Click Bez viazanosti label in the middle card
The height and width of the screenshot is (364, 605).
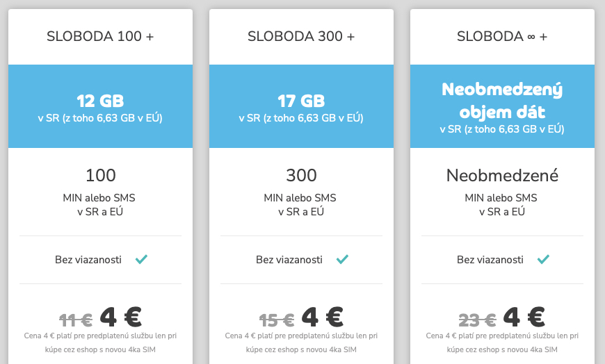(289, 260)
